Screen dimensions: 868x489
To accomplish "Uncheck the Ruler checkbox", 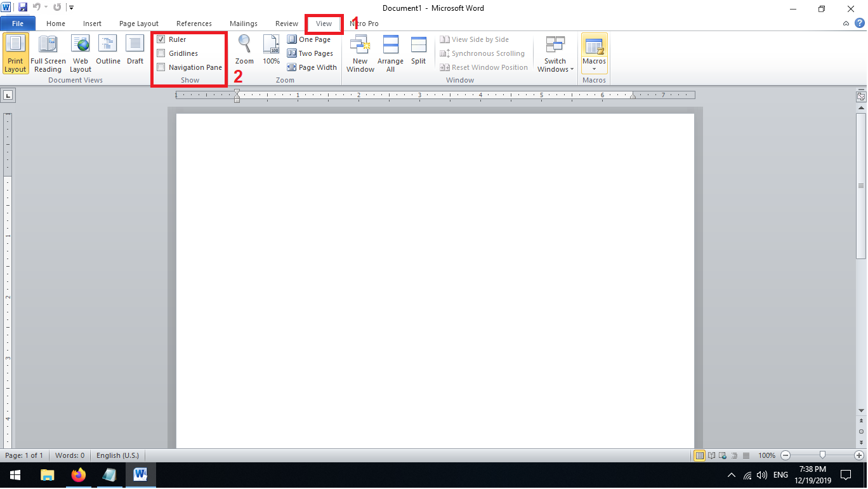I will tap(161, 39).
